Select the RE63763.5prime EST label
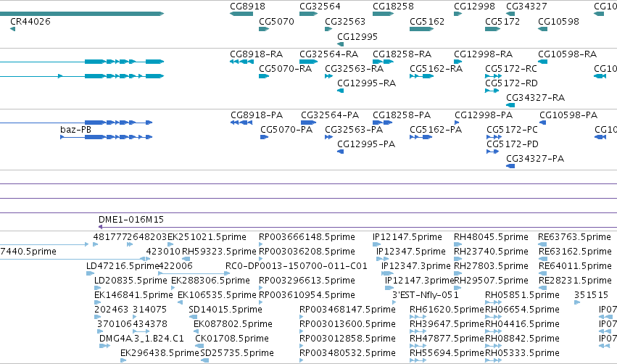This screenshot has height=364, width=617. [574, 237]
